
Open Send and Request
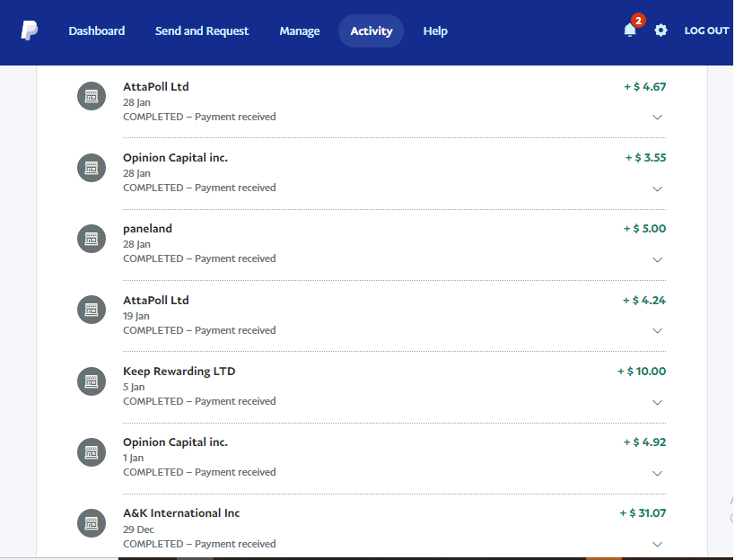tap(202, 31)
